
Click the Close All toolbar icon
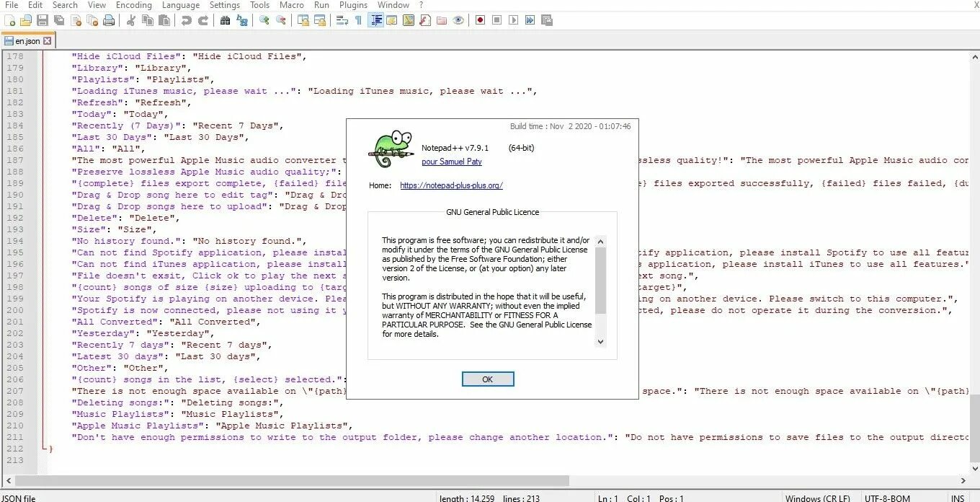coord(92,20)
